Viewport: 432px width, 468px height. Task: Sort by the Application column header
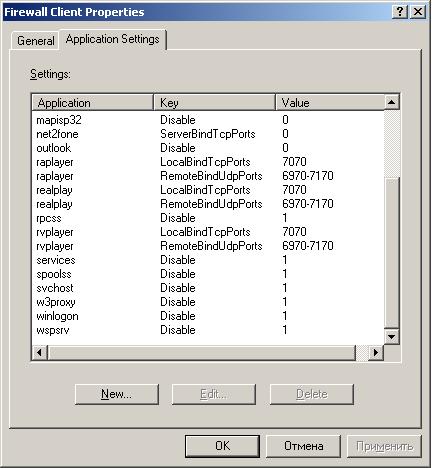pyautogui.click(x=93, y=102)
